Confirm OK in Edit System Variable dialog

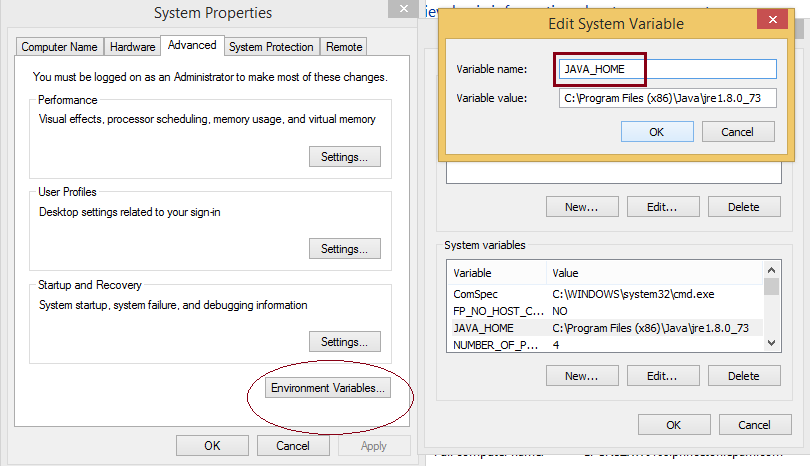click(x=657, y=132)
